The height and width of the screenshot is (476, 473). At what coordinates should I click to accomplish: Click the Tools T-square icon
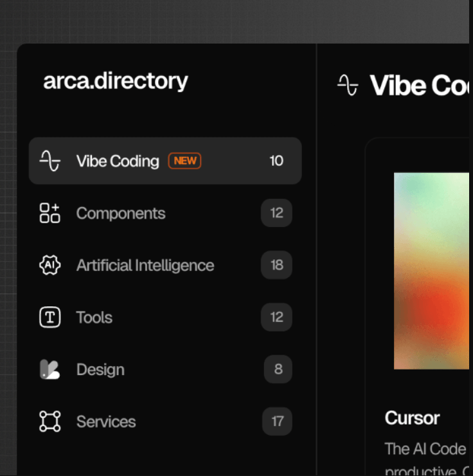pos(49,317)
